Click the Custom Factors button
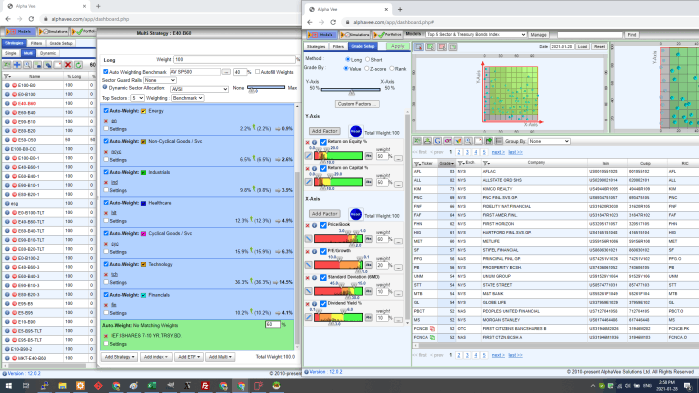 [x=357, y=104]
